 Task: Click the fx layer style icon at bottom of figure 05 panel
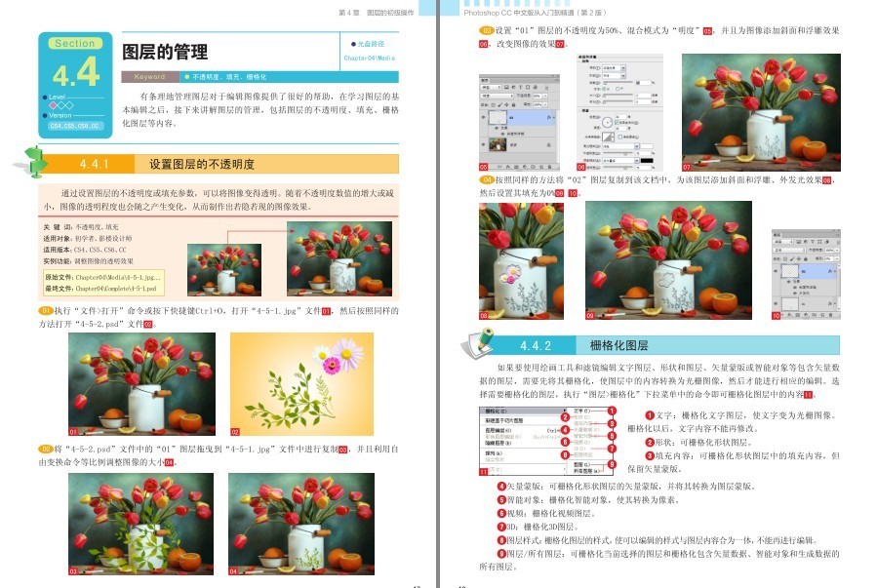click(508, 167)
